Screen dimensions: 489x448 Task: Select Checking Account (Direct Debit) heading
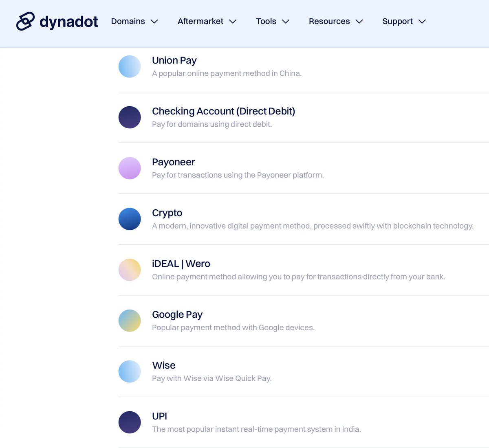click(x=223, y=111)
